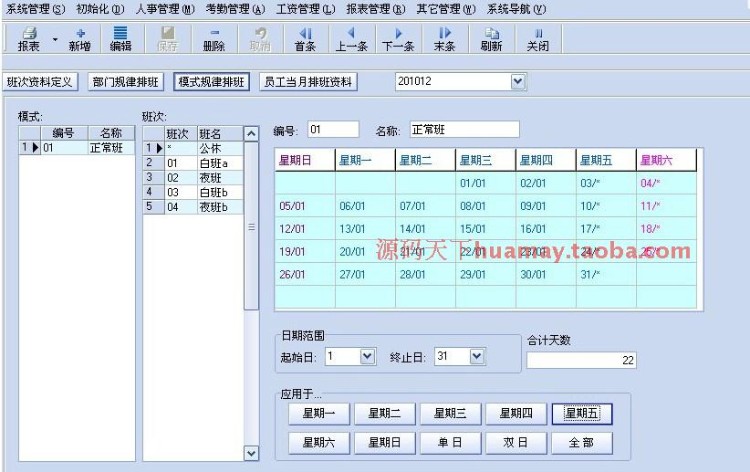The width and height of the screenshot is (750, 472).
Task: Open the 系统管理(S) menu
Action: [35, 9]
